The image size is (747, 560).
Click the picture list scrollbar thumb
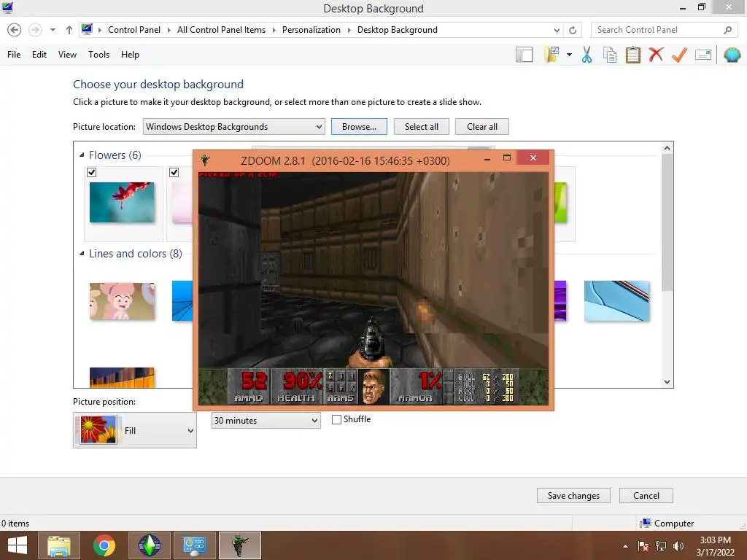pyautogui.click(x=667, y=222)
